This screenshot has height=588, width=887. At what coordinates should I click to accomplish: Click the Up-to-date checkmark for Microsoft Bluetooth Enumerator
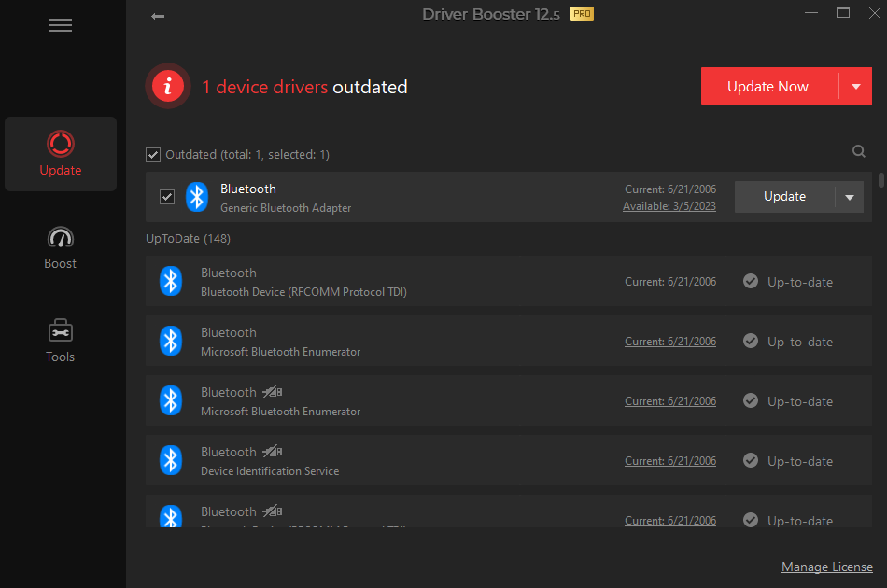tap(750, 341)
